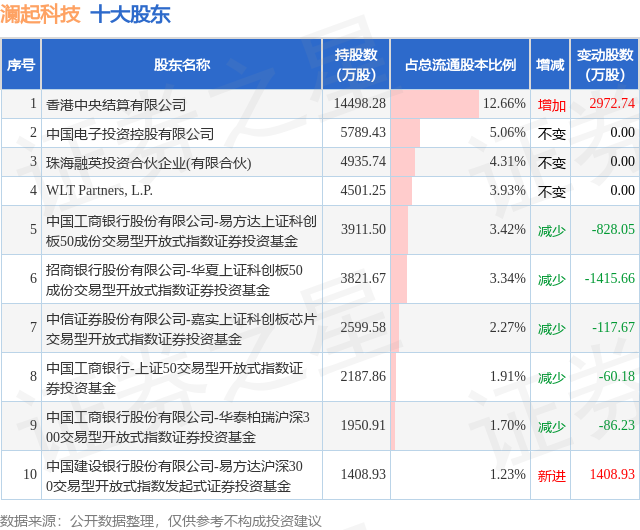Click shareholder WLT Partners, L.P.
Image resolution: width=640 pixels, height=530 pixels.
[99, 190]
